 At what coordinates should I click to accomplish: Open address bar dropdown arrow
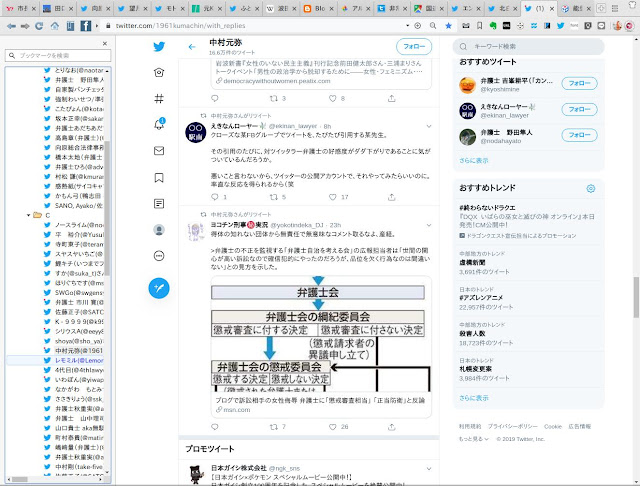pos(407,26)
